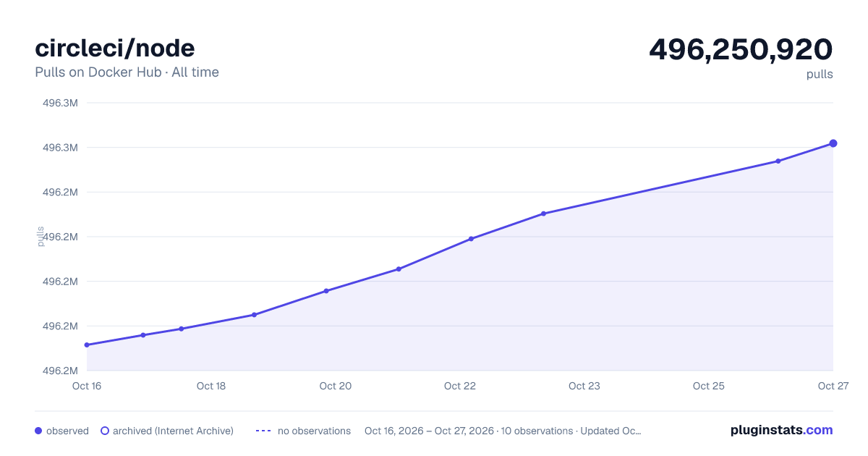This screenshot has width=868, height=456.
Task: Click the circleci/node chart title
Action: click(115, 48)
